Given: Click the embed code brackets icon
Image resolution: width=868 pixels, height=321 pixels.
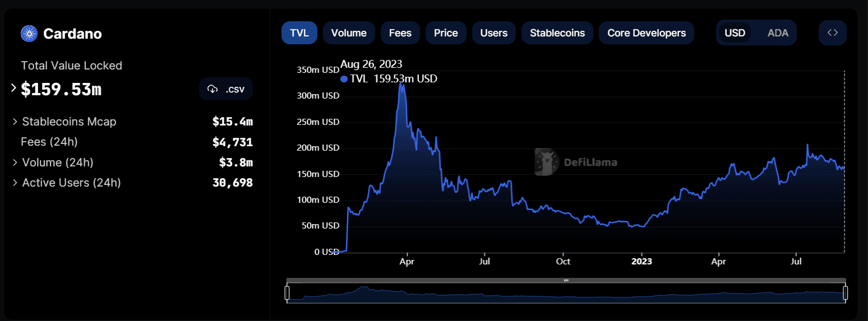Looking at the screenshot, I should point(832,33).
